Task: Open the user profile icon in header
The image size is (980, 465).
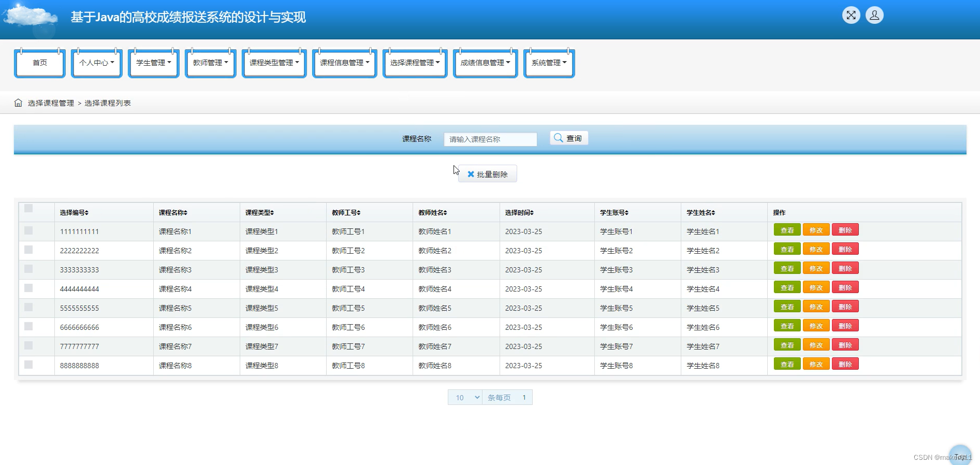Action: tap(874, 15)
